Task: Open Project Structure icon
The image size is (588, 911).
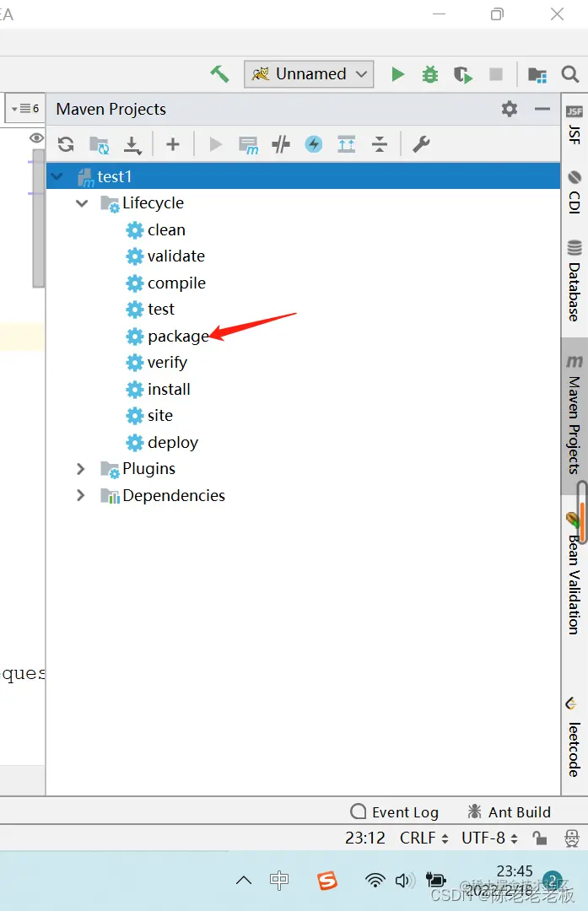Action: click(537, 74)
